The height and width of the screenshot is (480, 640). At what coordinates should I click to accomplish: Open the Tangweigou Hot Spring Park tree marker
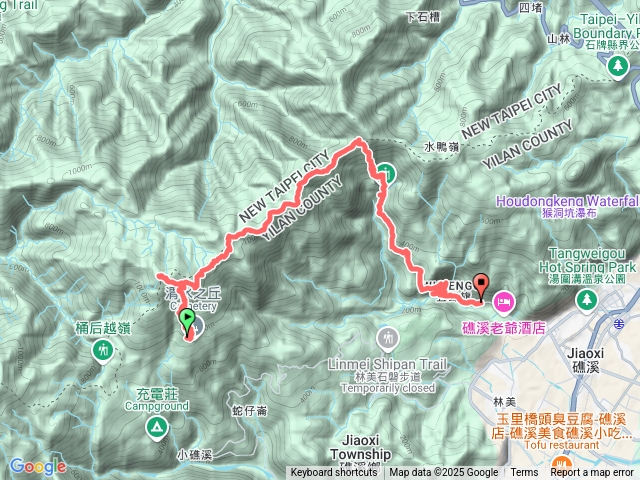tap(586, 300)
